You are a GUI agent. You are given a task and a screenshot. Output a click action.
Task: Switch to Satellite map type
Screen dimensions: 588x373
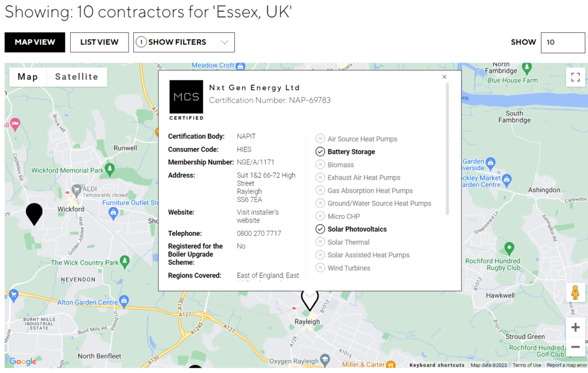pos(76,77)
